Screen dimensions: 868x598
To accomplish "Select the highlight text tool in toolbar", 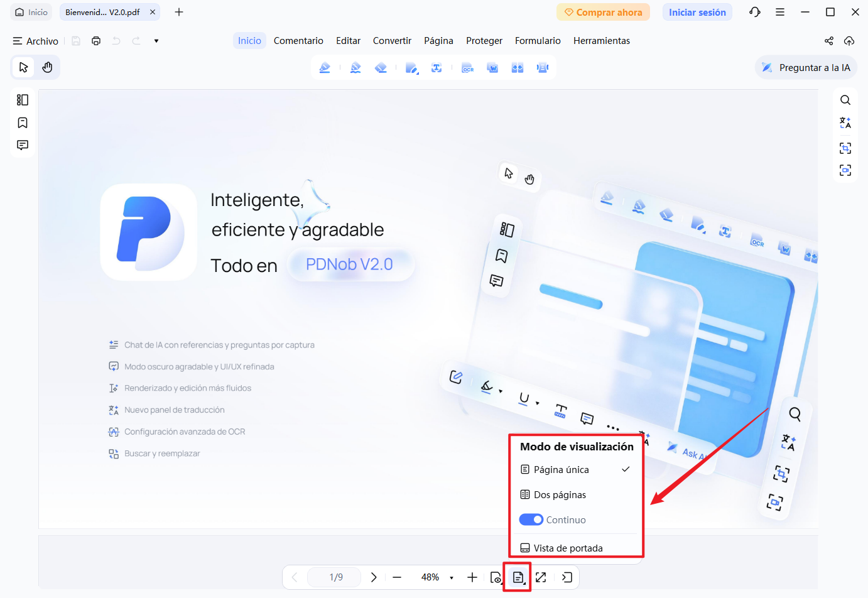I will pos(325,68).
